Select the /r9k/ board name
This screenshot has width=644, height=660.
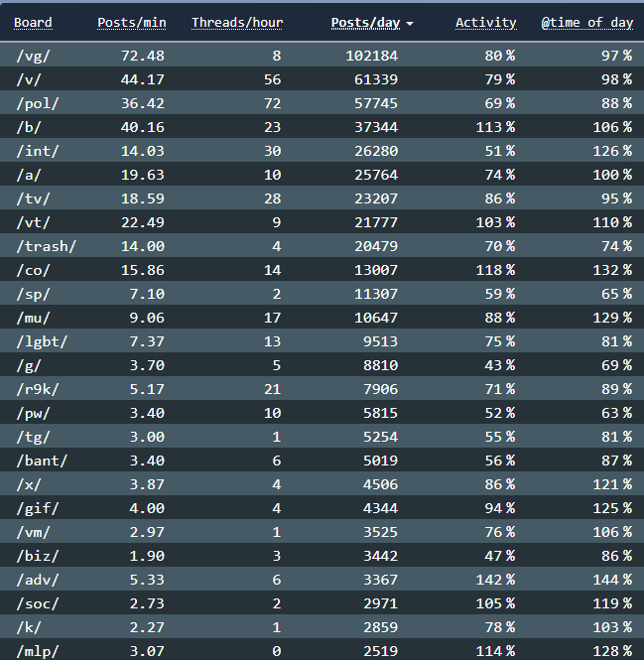click(38, 389)
